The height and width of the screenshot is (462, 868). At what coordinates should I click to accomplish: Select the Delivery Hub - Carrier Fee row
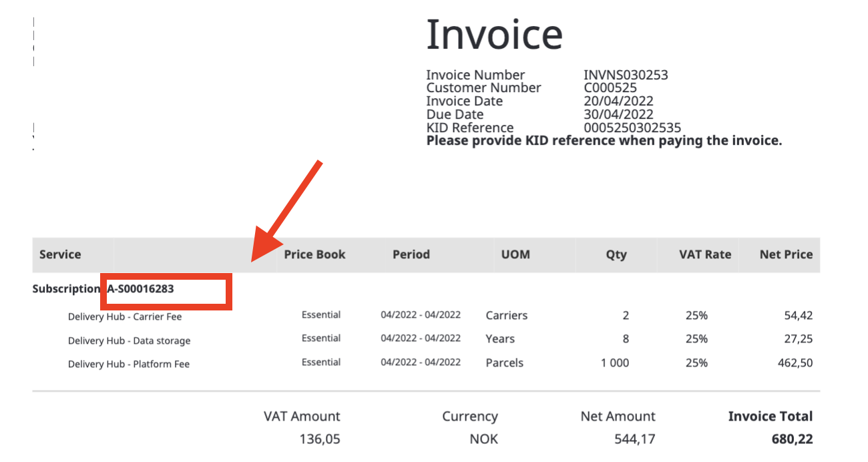tap(426, 316)
